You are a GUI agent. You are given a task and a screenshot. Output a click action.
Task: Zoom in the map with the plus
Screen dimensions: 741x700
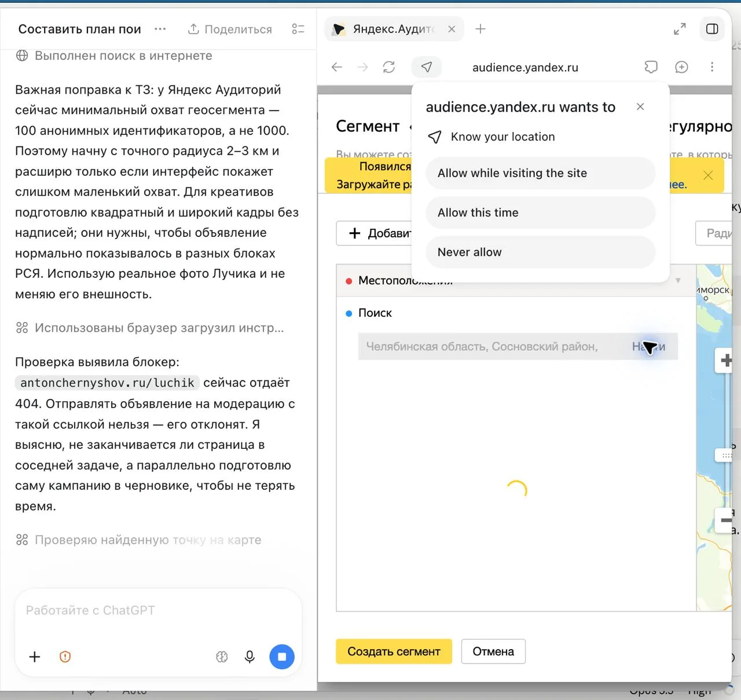(x=724, y=361)
